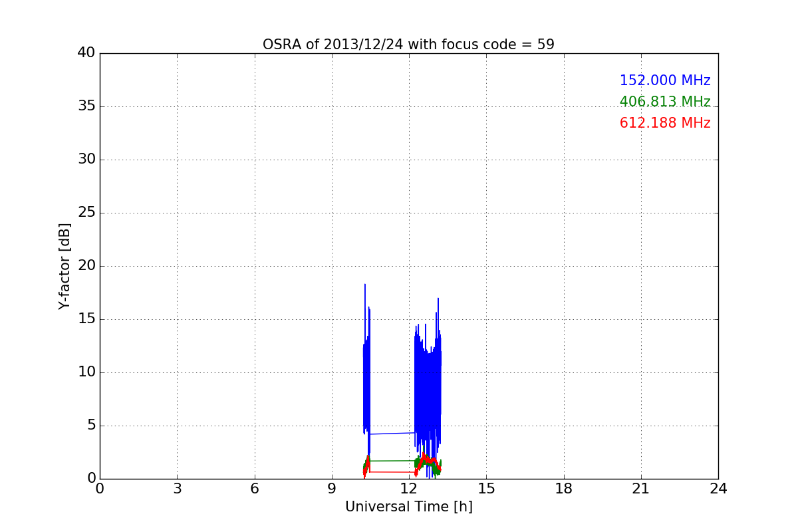Select the red 612.188 MHz legend label
The width and height of the screenshot is (798, 532).
(x=665, y=123)
